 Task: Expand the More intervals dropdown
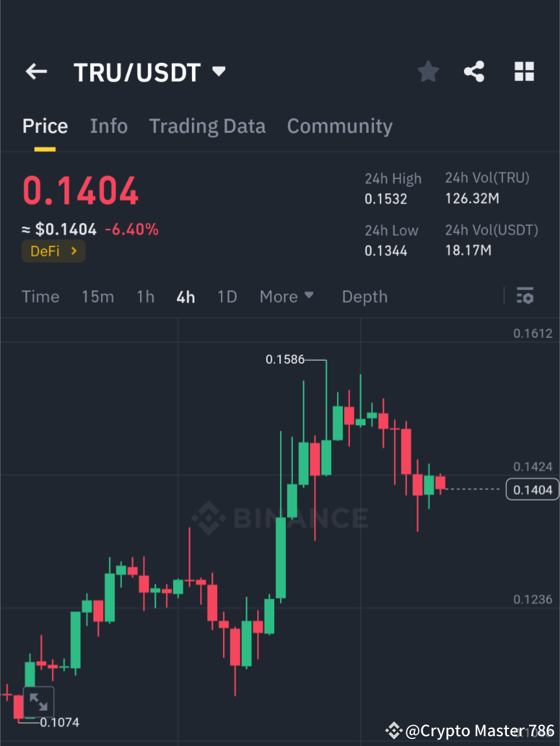(286, 296)
